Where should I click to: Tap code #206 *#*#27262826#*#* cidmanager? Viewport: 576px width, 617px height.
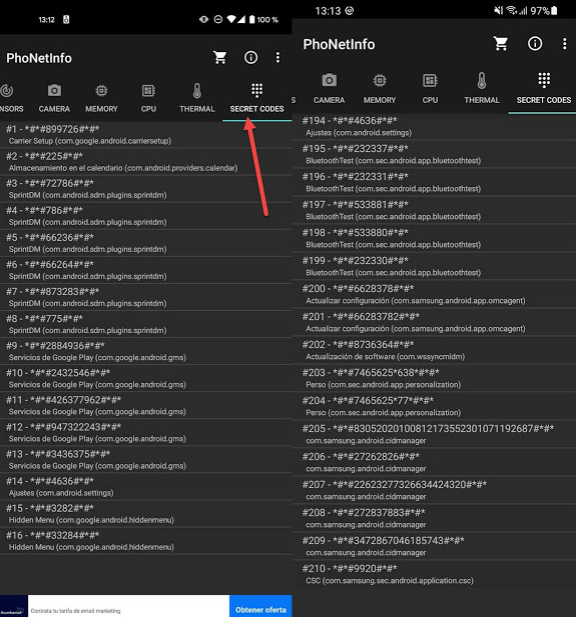[x=434, y=462]
